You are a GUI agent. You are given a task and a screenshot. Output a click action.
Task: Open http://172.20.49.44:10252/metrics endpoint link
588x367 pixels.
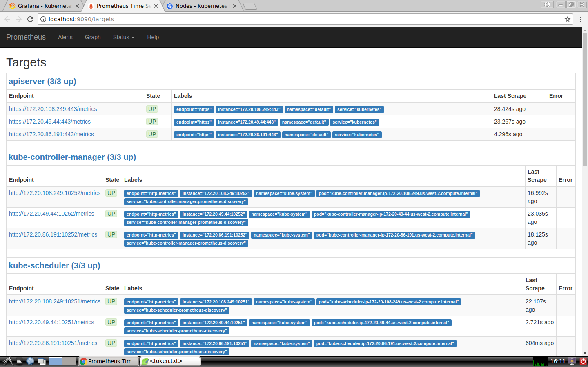coord(51,214)
